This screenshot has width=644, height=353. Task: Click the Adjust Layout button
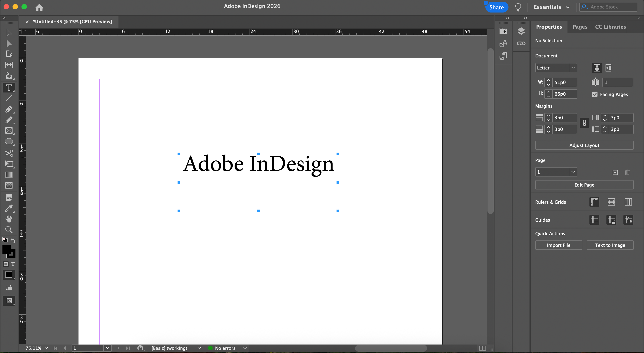[x=584, y=145]
